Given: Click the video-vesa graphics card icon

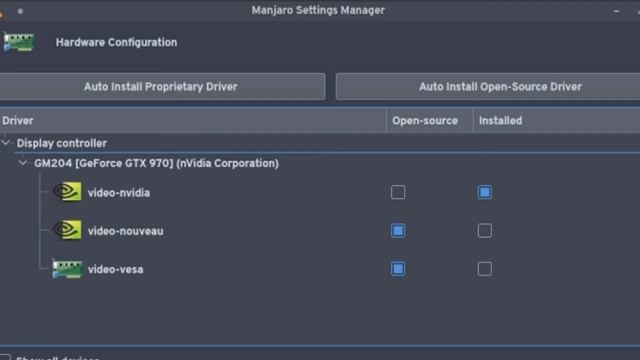Looking at the screenshot, I should click(67, 269).
